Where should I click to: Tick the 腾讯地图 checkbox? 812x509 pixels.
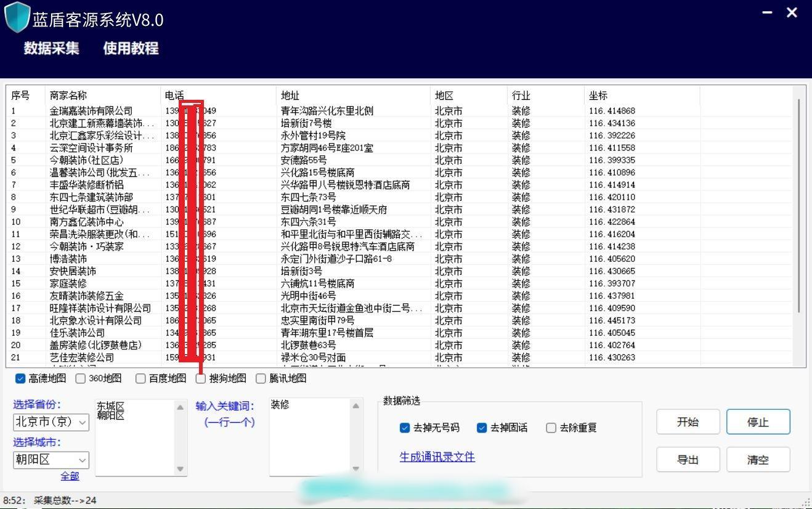[x=261, y=378]
